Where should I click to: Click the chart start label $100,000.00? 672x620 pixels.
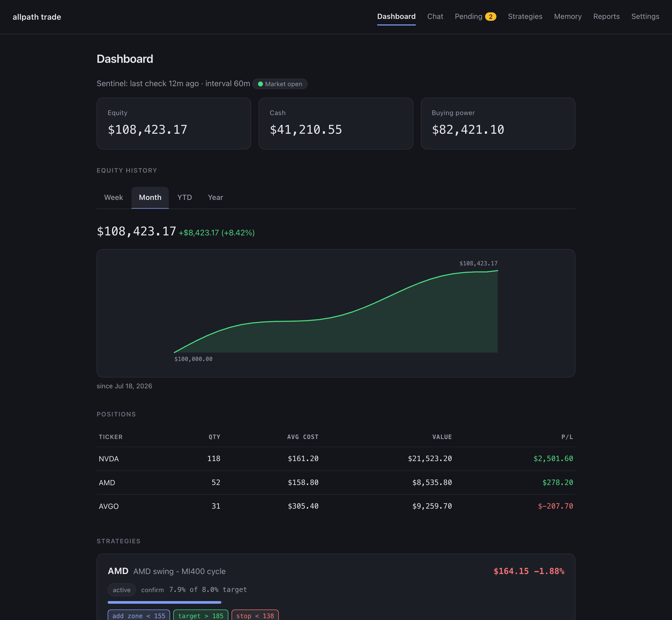click(x=193, y=359)
